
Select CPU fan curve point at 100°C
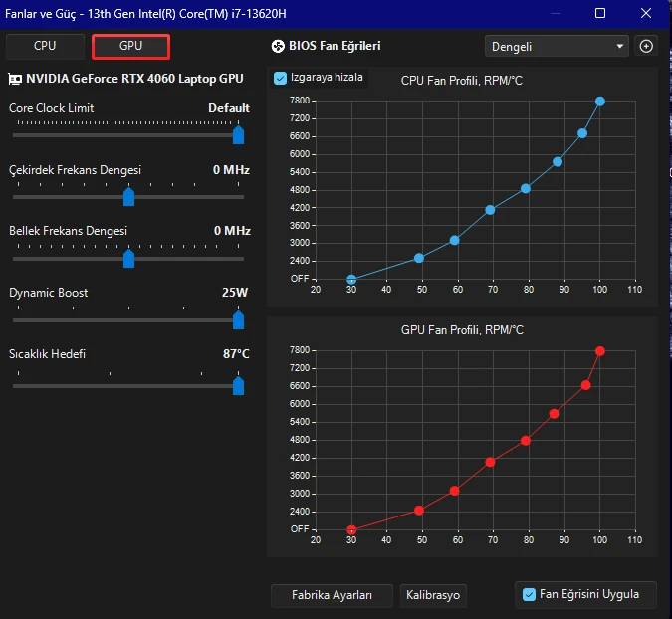(600, 102)
